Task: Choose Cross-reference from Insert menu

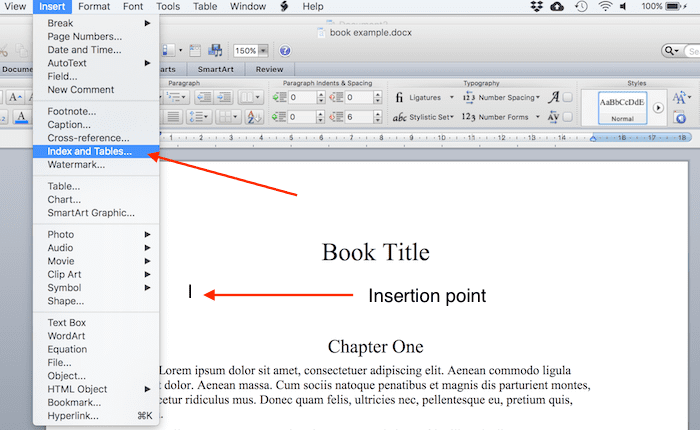Action: pyautogui.click(x=96, y=138)
